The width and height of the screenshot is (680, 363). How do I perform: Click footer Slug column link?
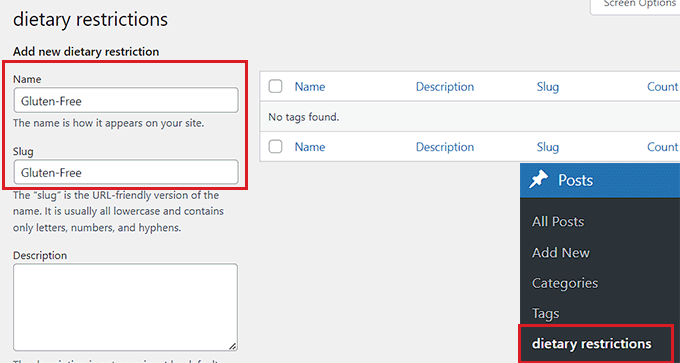pos(548,147)
